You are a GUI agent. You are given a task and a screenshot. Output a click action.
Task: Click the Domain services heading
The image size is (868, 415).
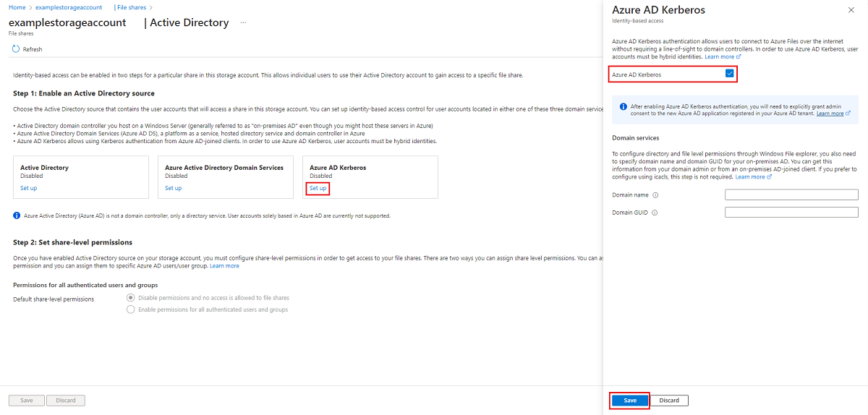click(636, 137)
